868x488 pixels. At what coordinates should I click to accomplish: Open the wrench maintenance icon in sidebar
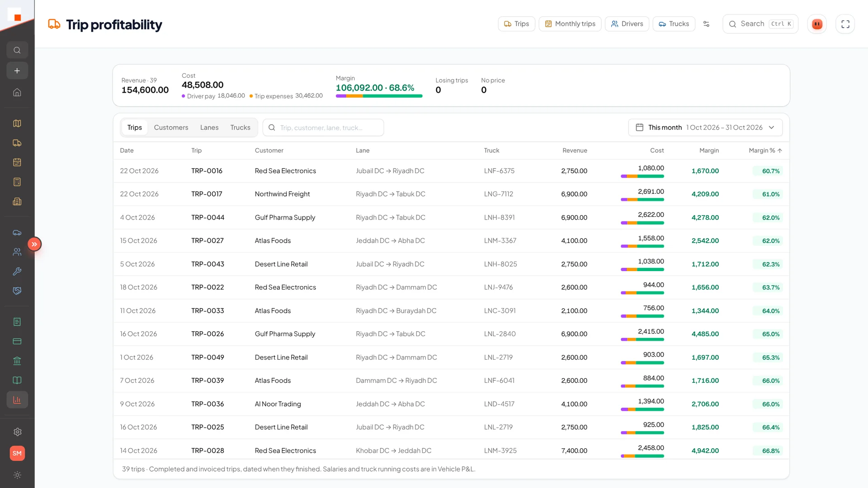click(x=17, y=272)
